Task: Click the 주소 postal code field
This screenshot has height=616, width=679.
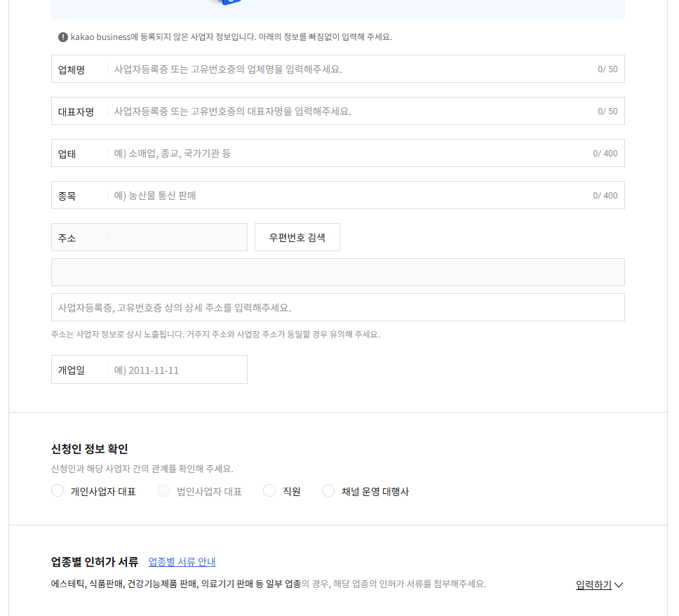Action: [x=149, y=237]
